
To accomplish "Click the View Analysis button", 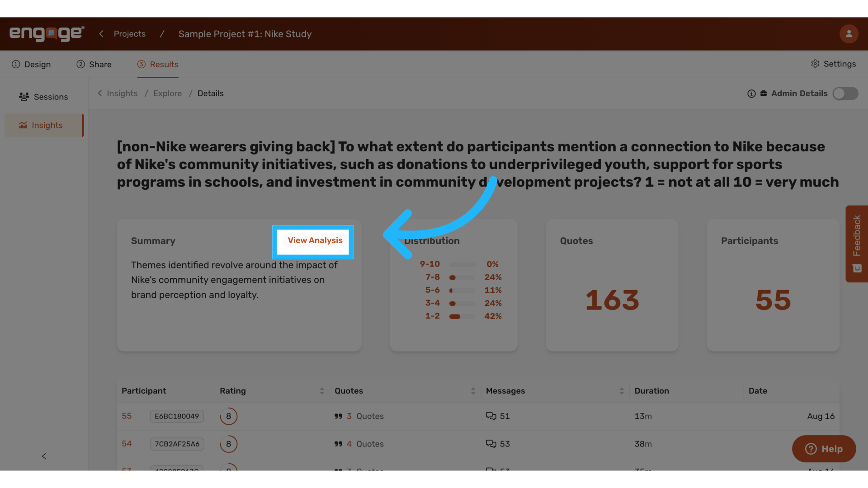I will (315, 240).
